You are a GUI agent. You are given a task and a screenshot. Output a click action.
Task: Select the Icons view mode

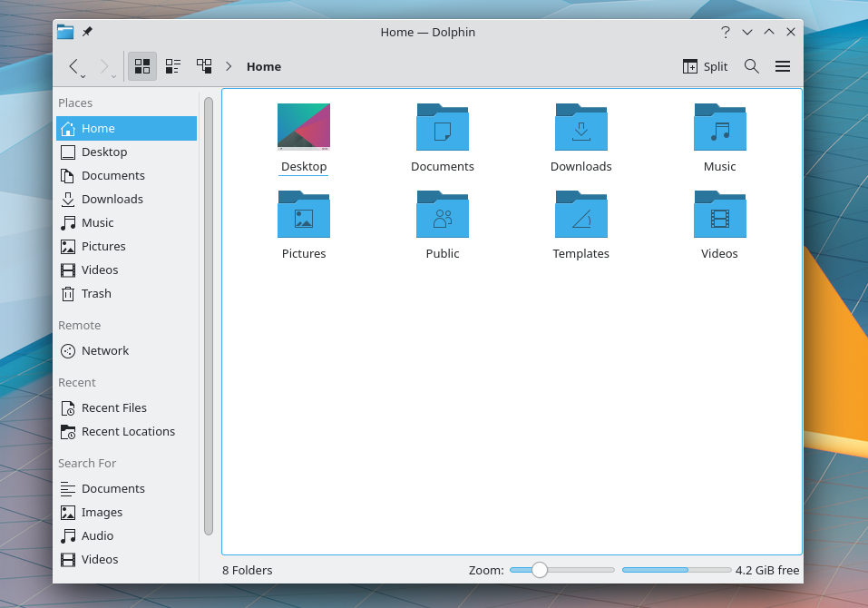pos(141,65)
